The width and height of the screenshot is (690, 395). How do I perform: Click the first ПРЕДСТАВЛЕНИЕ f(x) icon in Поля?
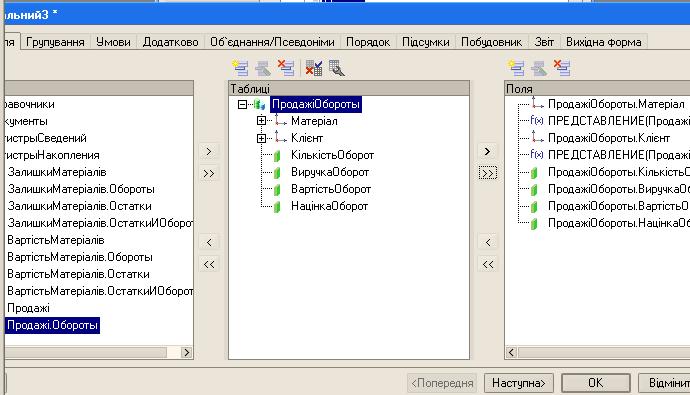(537, 120)
